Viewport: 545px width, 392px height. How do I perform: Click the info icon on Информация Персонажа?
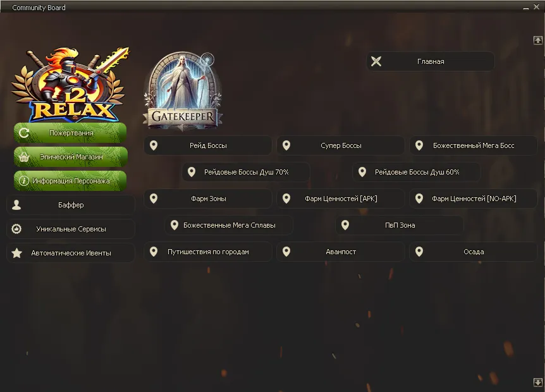24,181
